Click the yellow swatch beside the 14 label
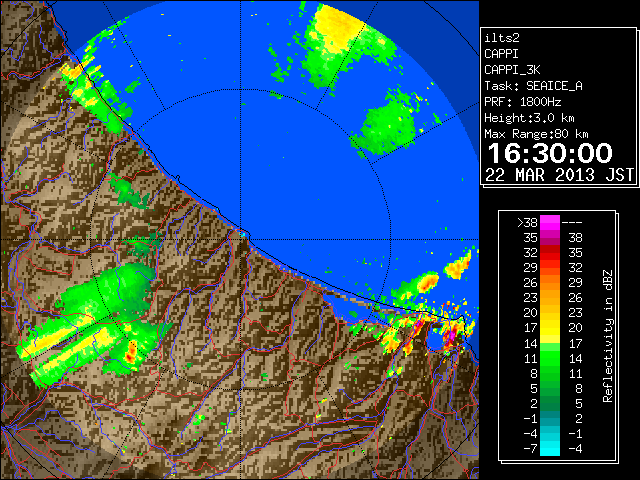Screen dimensions: 640x480 pyautogui.click(x=550, y=338)
